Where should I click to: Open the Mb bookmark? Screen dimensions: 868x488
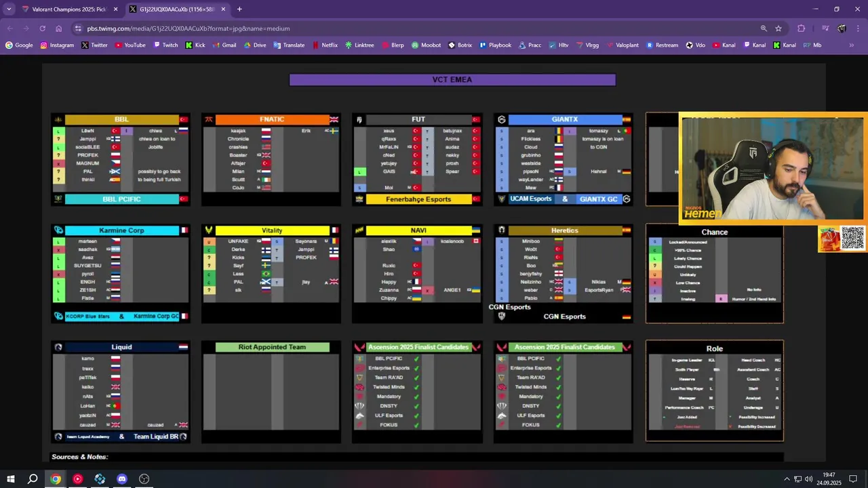pos(812,45)
